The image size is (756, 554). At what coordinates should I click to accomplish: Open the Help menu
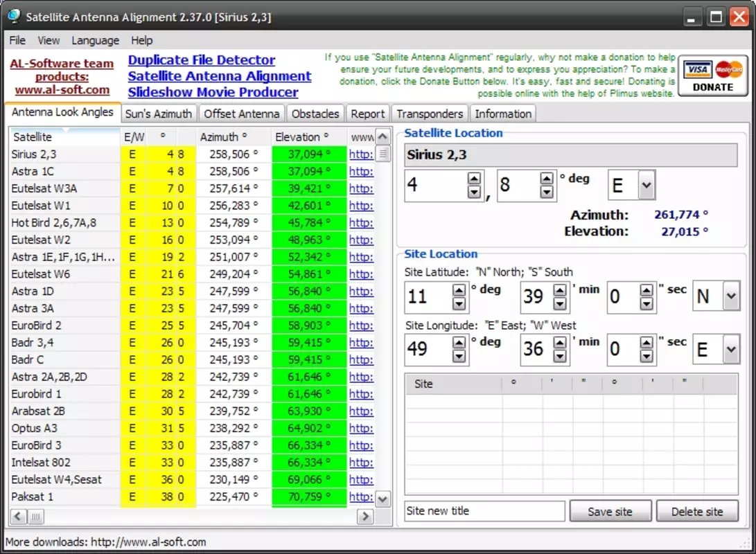142,40
